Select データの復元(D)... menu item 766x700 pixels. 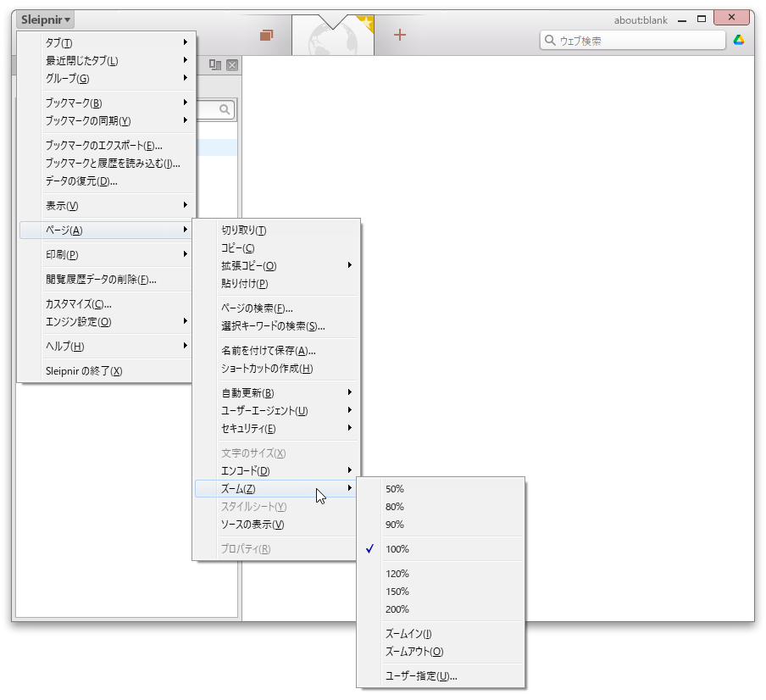coord(107,181)
